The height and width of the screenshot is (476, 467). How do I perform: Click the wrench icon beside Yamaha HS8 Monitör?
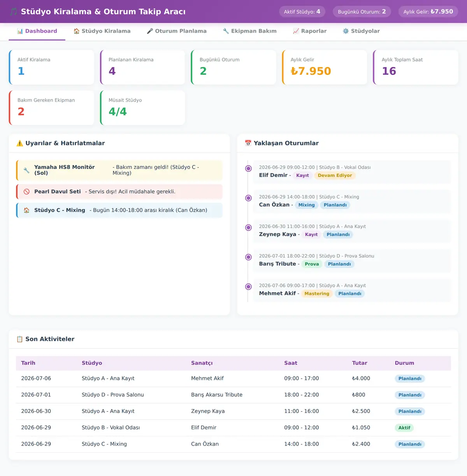coord(26,170)
